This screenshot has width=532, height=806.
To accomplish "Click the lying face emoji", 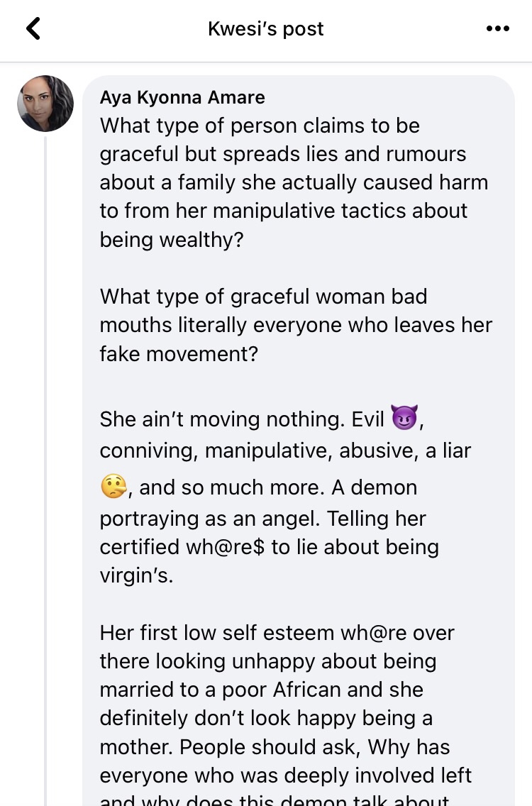I will coord(114,487).
